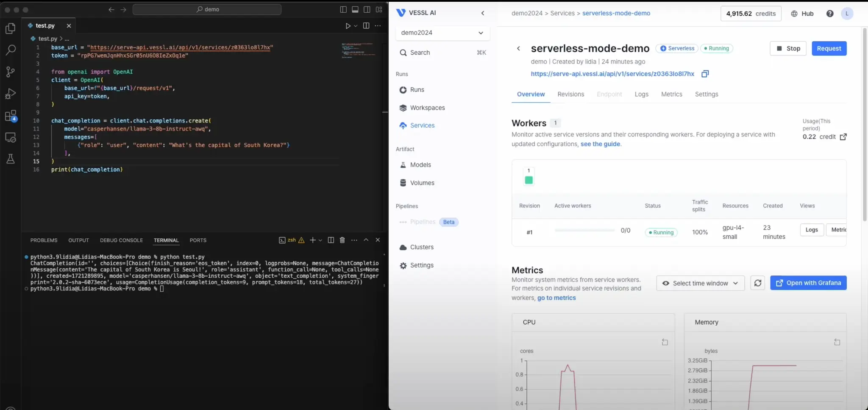Open the demo2024 organization dropdown

[x=442, y=33]
